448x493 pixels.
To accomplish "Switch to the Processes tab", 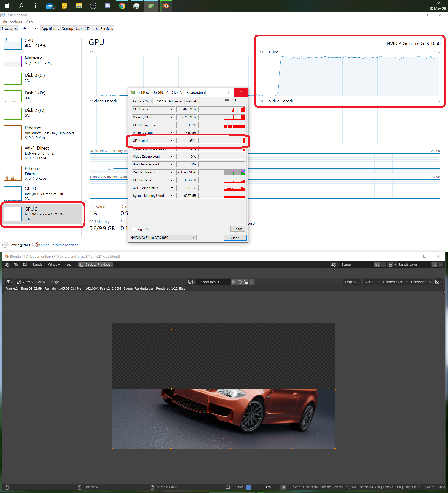I will point(9,29).
